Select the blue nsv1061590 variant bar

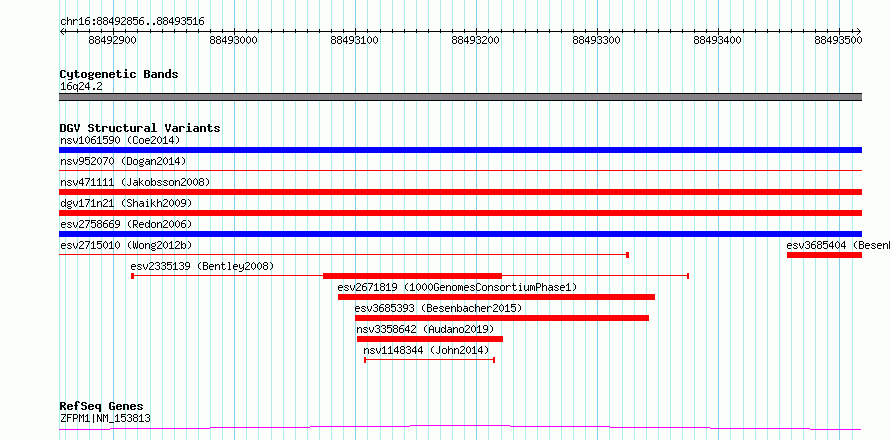tap(460, 150)
